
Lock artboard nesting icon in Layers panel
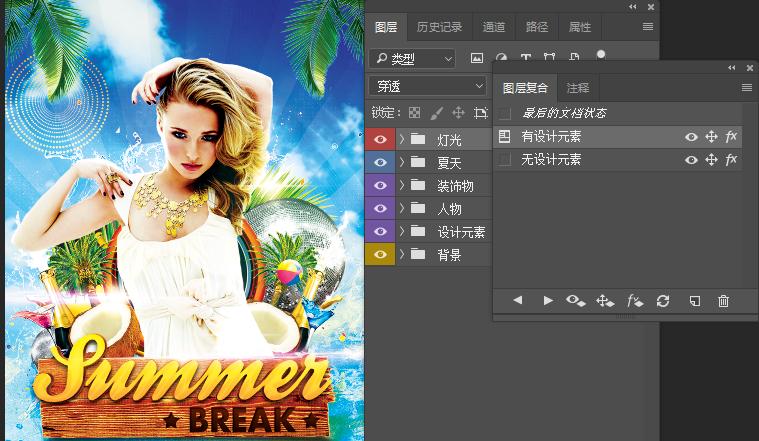(481, 113)
